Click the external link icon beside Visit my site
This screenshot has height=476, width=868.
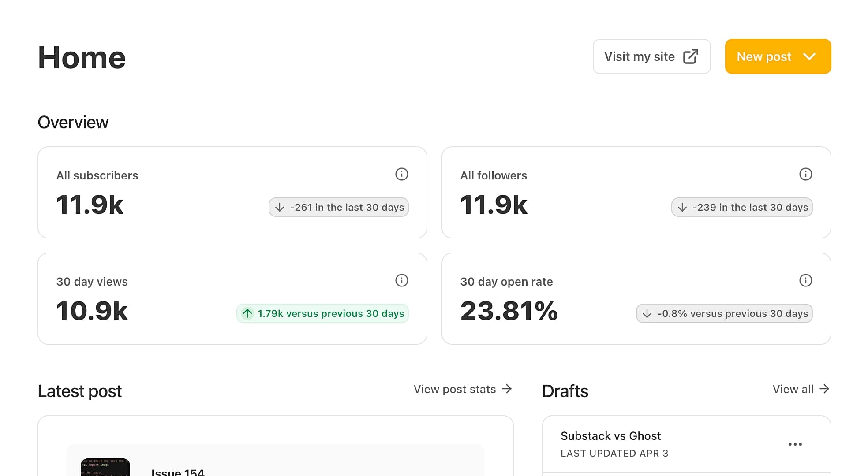click(x=690, y=56)
